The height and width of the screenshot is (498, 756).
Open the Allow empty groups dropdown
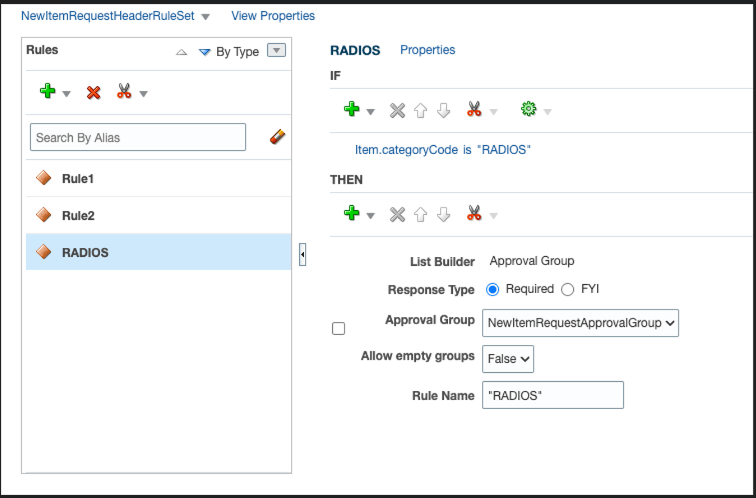click(508, 358)
